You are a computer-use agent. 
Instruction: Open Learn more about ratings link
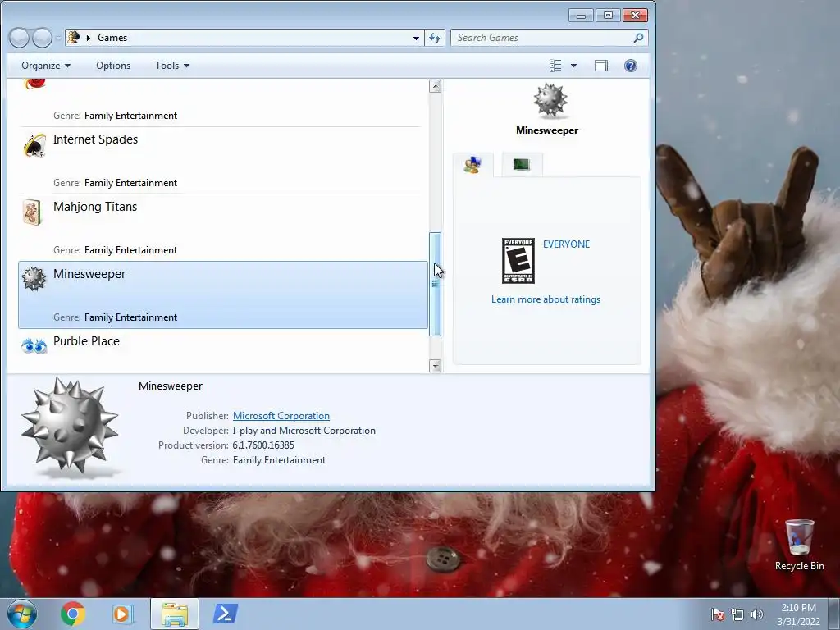(x=546, y=299)
